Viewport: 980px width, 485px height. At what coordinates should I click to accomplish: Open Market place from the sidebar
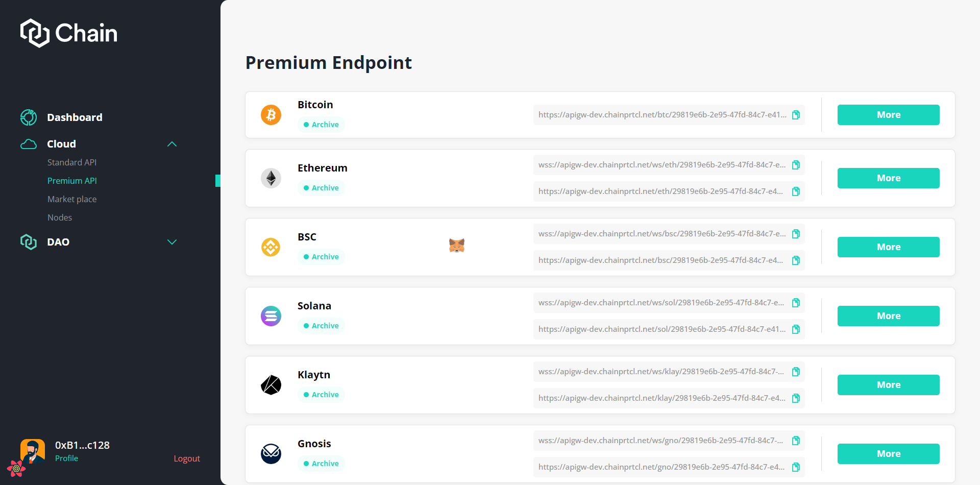pyautogui.click(x=72, y=199)
